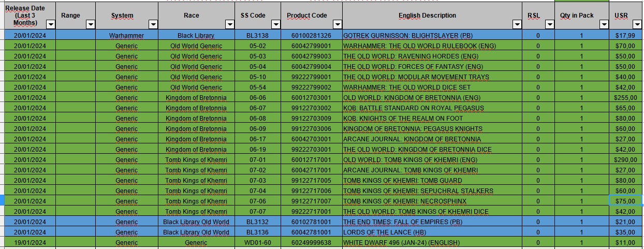This screenshot has height=249, width=644.
Task: Open the Release Date column filter dropdown
Action: pyautogui.click(x=51, y=24)
